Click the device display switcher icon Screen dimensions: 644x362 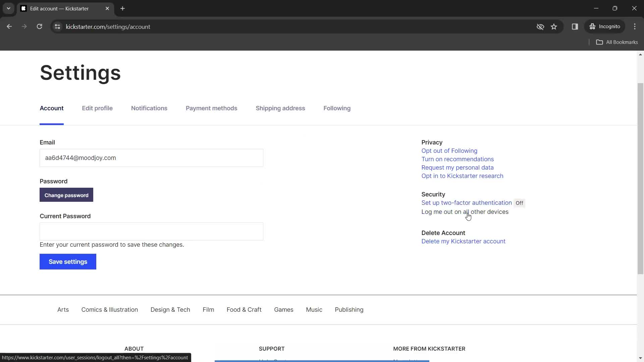point(575,26)
